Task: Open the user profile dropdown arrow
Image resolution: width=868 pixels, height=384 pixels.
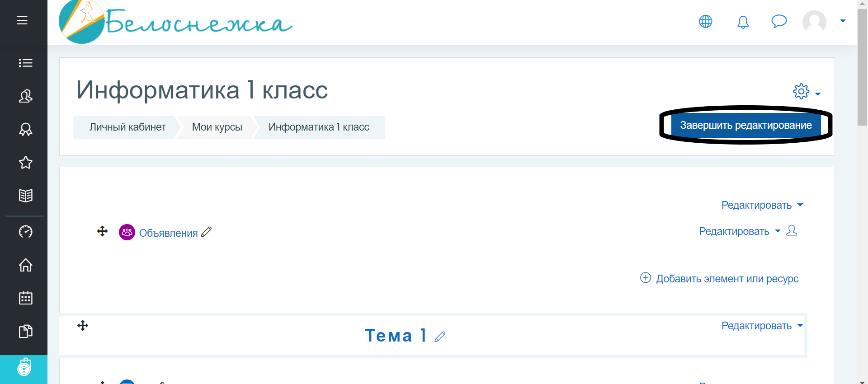Action: coord(843,21)
